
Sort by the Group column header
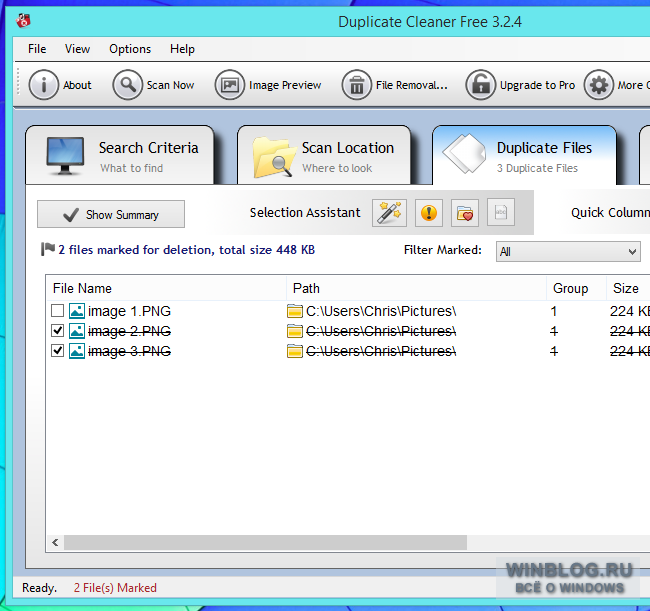pyautogui.click(x=576, y=288)
